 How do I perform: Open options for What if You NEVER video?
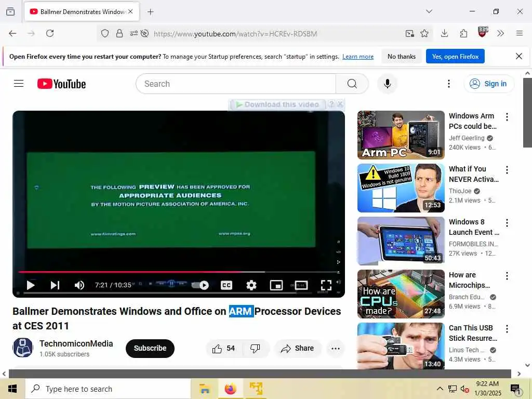507,170
